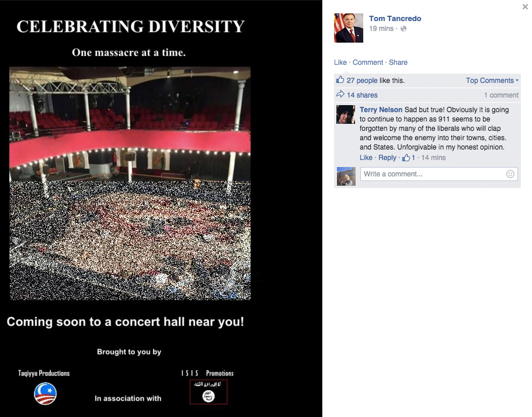Open the emoji picker smiley icon
Viewport: 532px width, 417px height.
coord(510,174)
